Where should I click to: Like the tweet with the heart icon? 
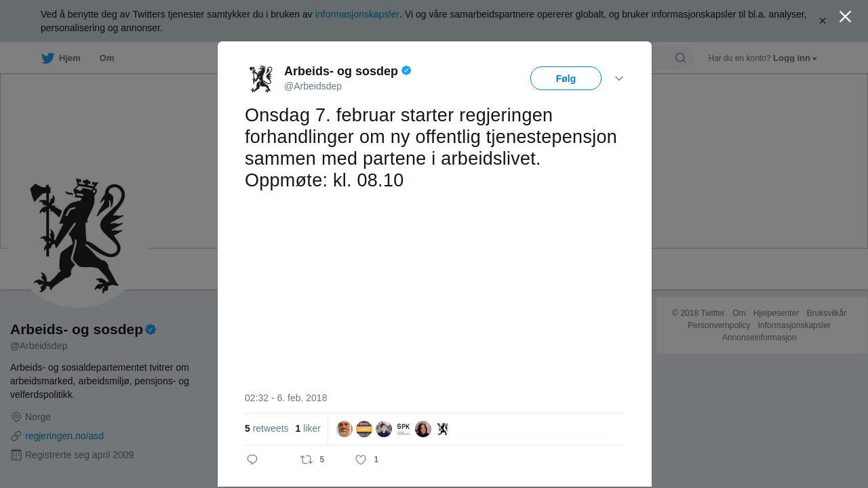click(x=361, y=460)
